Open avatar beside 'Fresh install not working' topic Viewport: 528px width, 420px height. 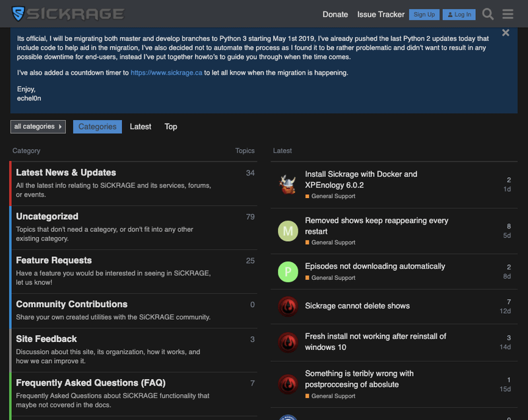coord(288,343)
